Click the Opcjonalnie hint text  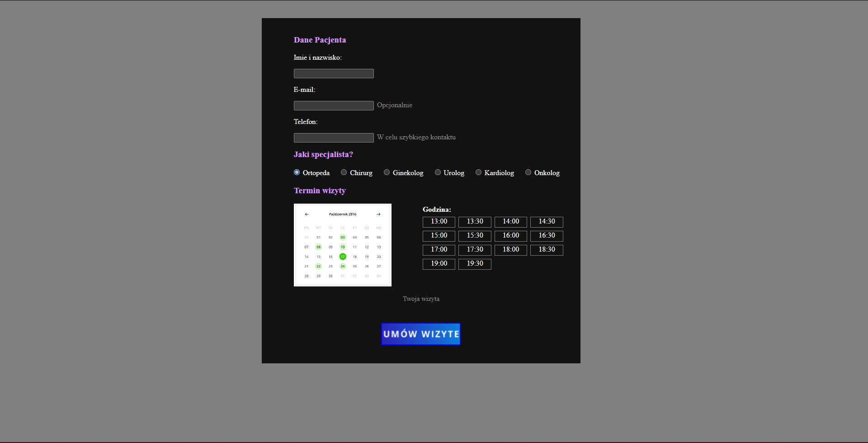tap(395, 105)
